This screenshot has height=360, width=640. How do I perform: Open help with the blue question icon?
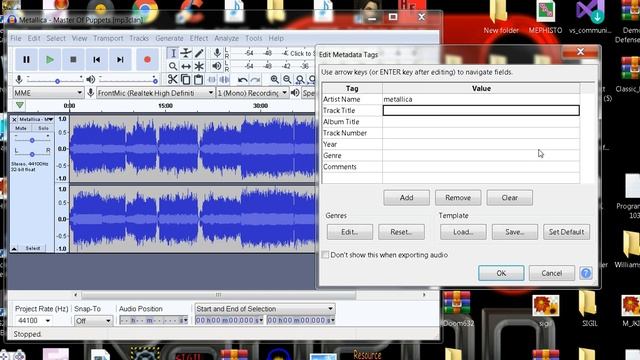click(x=586, y=273)
